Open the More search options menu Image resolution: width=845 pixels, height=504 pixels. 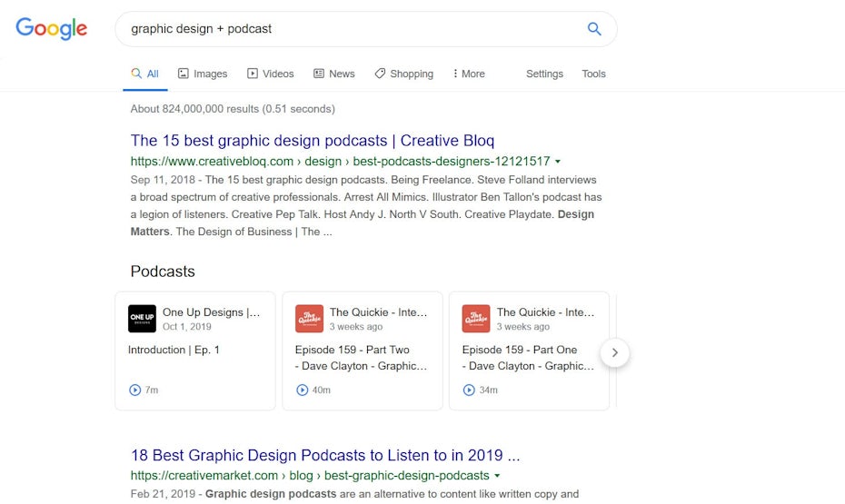point(469,74)
